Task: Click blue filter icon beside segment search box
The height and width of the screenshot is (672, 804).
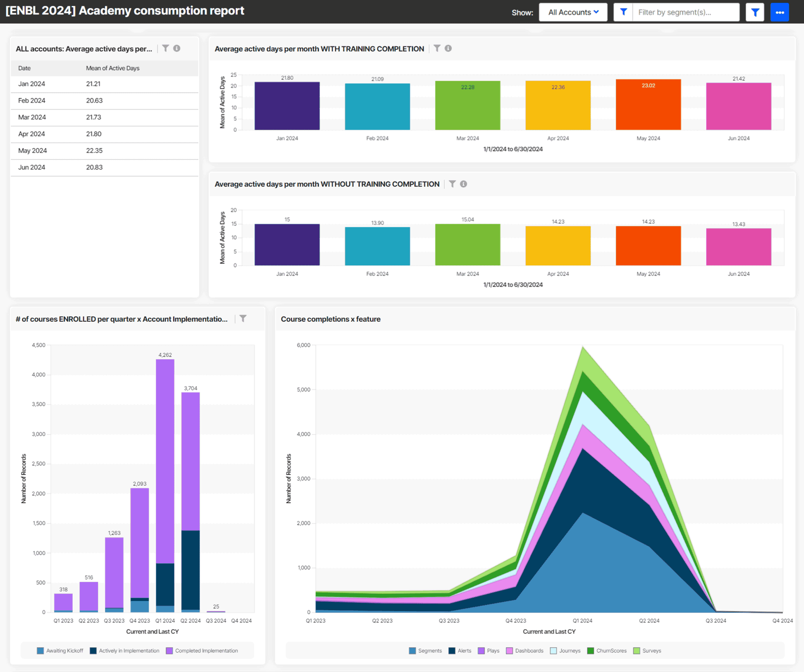Action: click(623, 12)
